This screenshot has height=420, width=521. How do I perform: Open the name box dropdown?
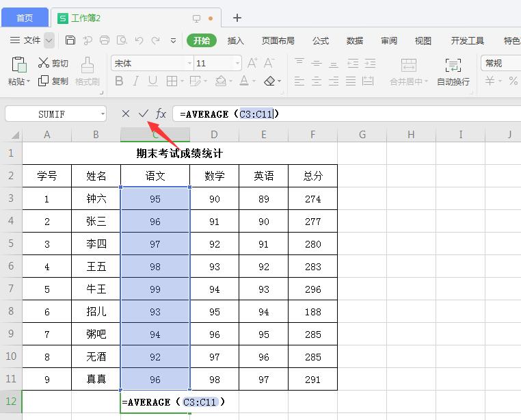click(103, 114)
